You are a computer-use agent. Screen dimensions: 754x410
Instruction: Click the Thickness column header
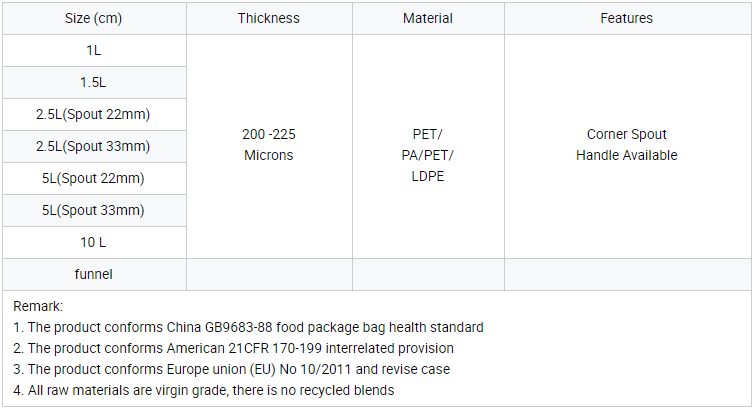(269, 18)
